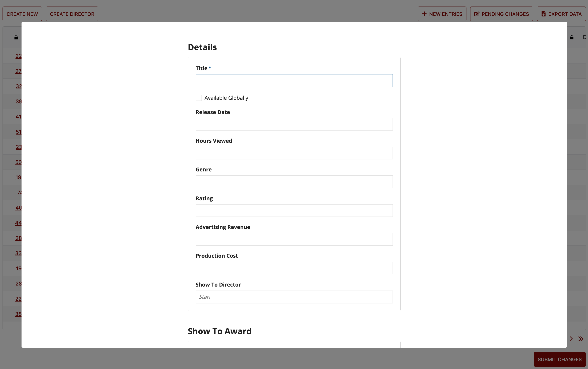
Task: Click the left column lock icon
Action: (16, 38)
